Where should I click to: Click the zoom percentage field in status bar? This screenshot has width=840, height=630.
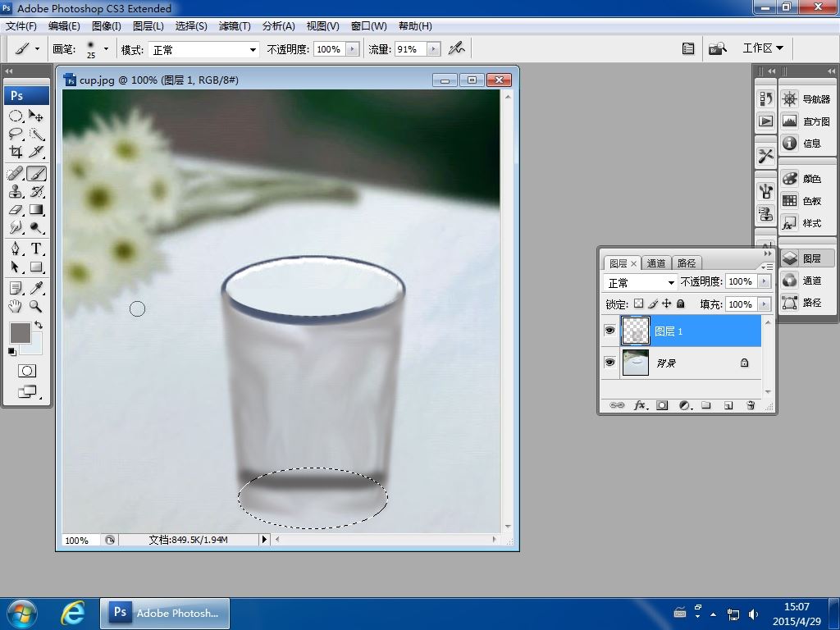77,540
